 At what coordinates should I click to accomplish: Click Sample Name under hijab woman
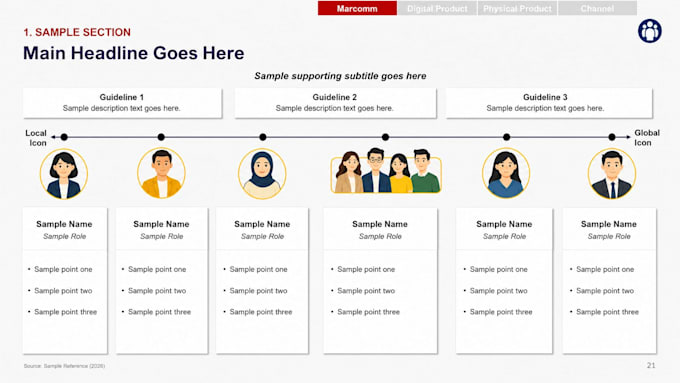tap(262, 224)
